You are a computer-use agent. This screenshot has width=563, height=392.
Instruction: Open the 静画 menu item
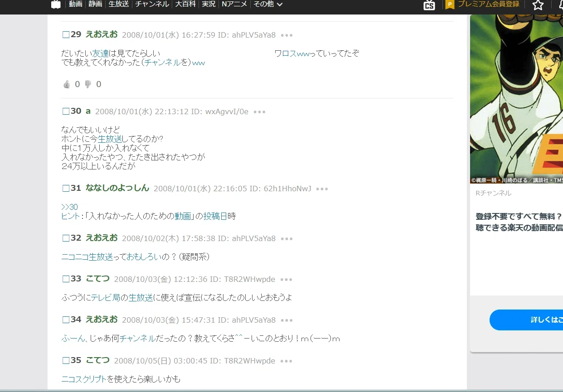coord(95,4)
